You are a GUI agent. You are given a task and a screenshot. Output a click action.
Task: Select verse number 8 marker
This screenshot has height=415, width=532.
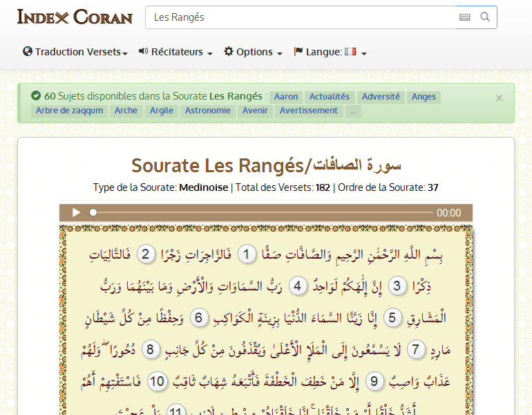(x=150, y=349)
